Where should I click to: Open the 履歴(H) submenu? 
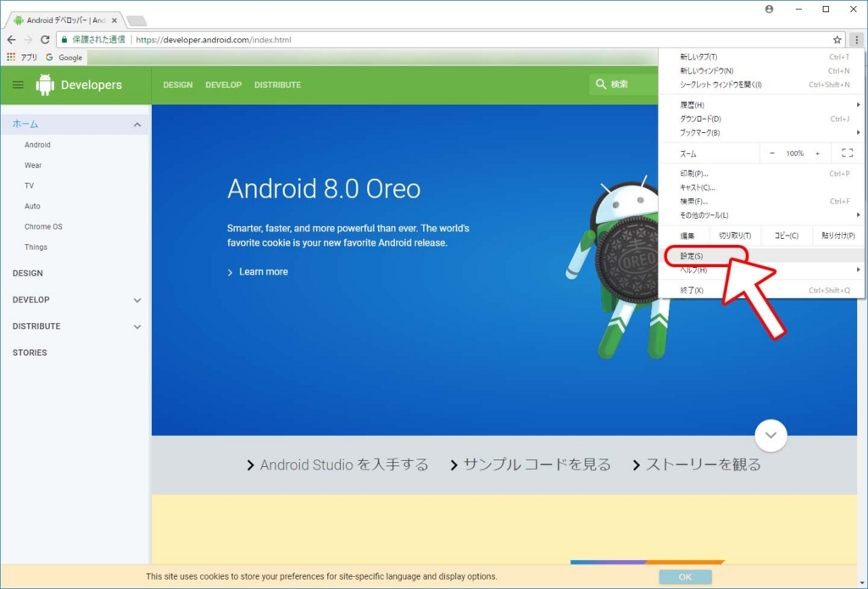pyautogui.click(x=762, y=104)
